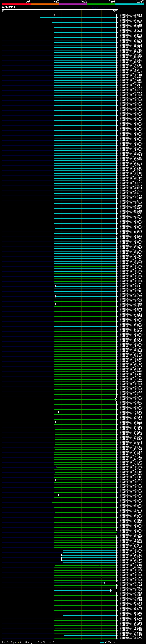Click the red ~20% identity legend bar

16,4
